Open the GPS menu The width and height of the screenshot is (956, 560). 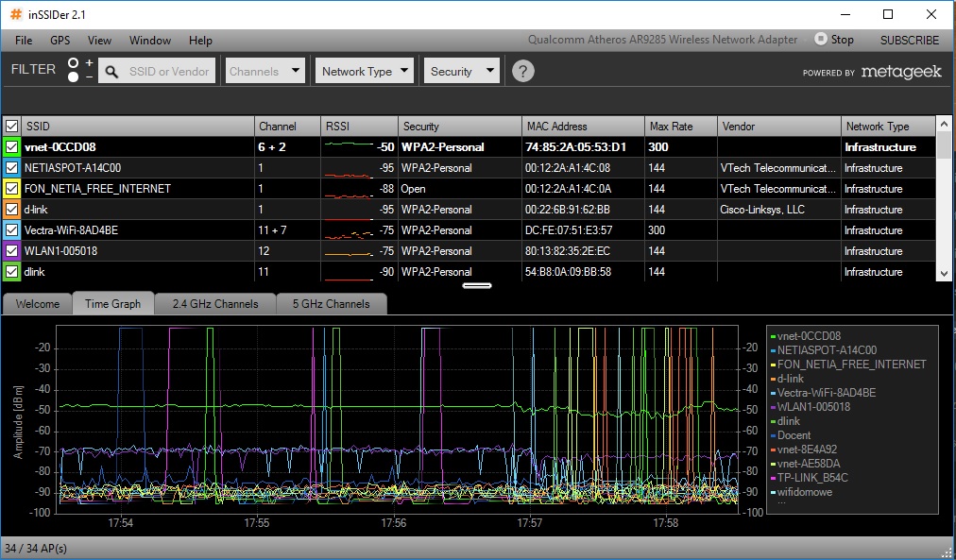click(60, 41)
